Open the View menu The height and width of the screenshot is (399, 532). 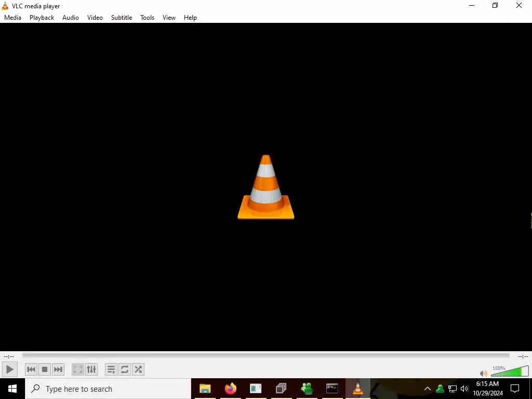(169, 18)
